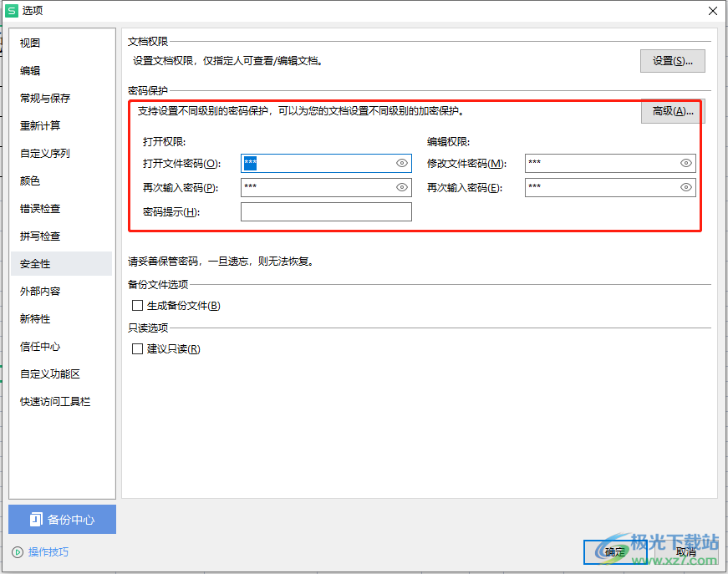Focus the 再次输入密码(P) field
The height and width of the screenshot is (574, 728).
[326, 187]
